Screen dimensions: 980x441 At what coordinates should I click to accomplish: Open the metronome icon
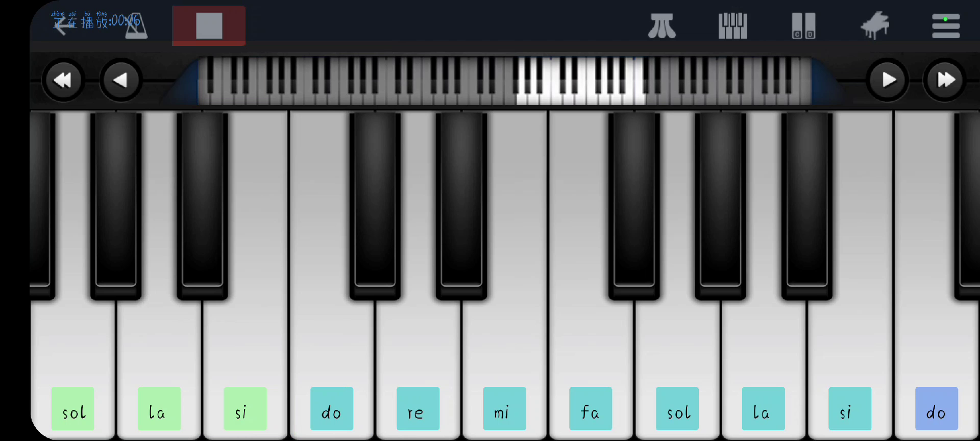pyautogui.click(x=136, y=26)
